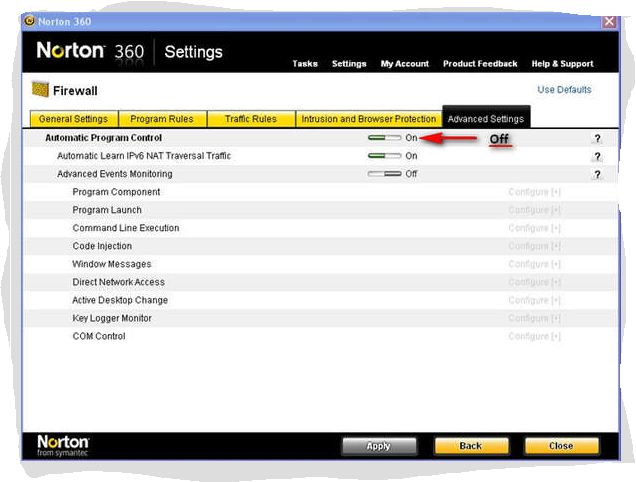636x482 pixels.
Task: Select the Program Launch row label
Action: click(107, 210)
